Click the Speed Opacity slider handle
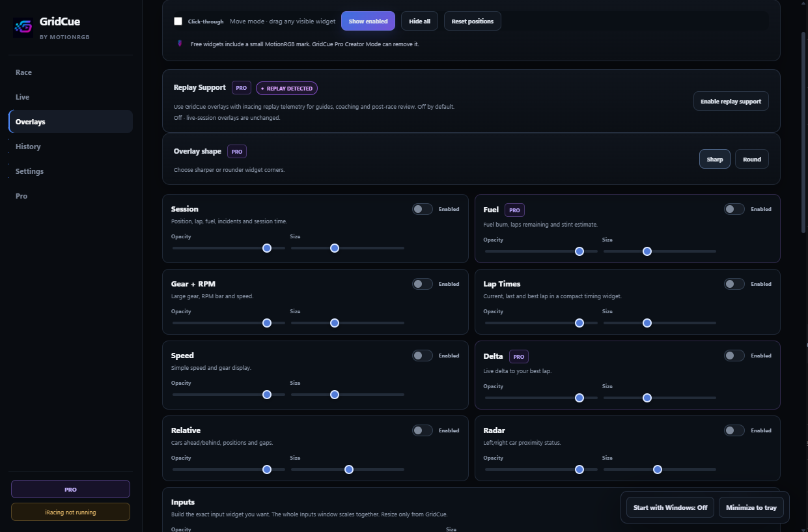Screen dimensions: 808x532 coord(267,395)
